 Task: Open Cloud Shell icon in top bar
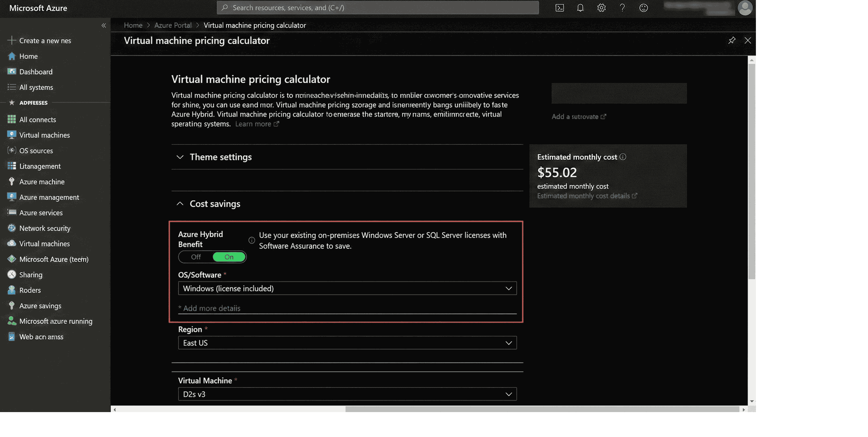[560, 8]
